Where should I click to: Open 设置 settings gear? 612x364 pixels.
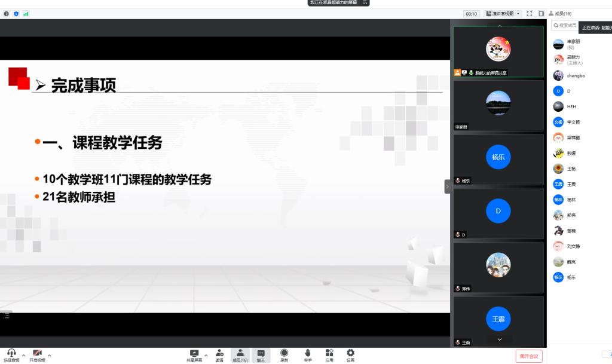(350, 354)
